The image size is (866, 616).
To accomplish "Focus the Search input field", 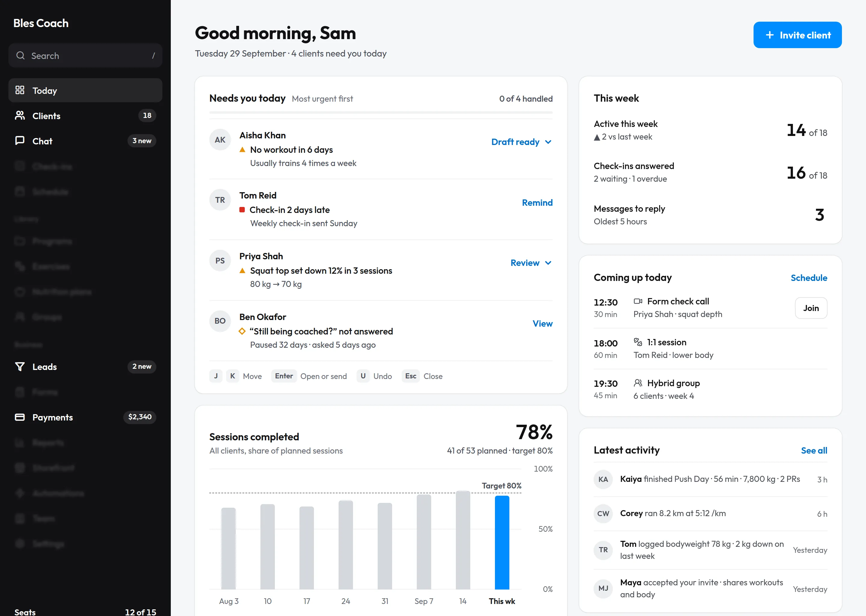I will (x=85, y=56).
